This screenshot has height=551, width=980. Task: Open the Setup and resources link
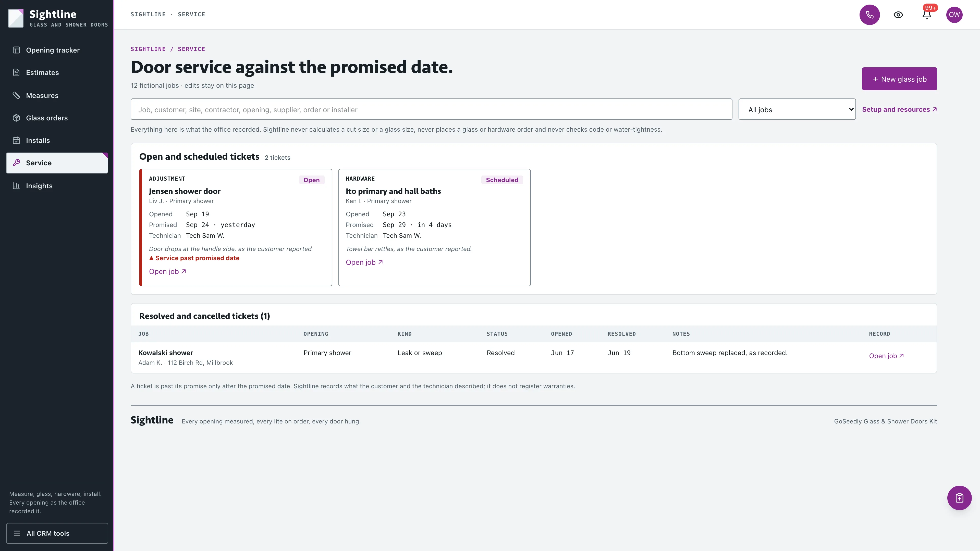coord(899,109)
